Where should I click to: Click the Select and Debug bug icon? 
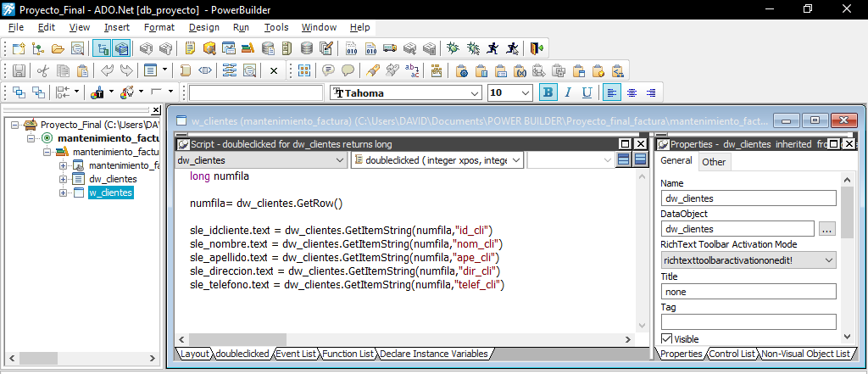[473, 48]
